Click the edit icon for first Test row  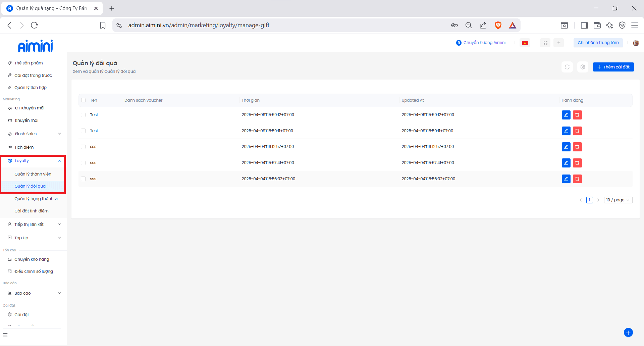566,115
